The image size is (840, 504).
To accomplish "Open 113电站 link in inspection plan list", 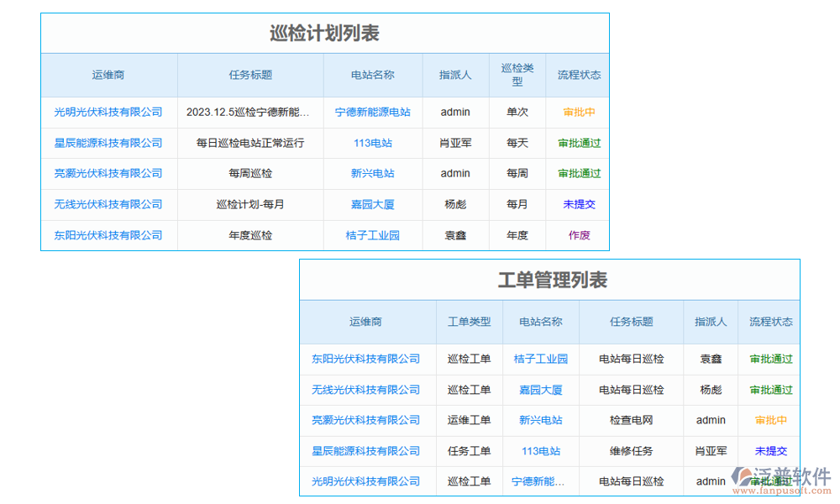I will 372,143.
